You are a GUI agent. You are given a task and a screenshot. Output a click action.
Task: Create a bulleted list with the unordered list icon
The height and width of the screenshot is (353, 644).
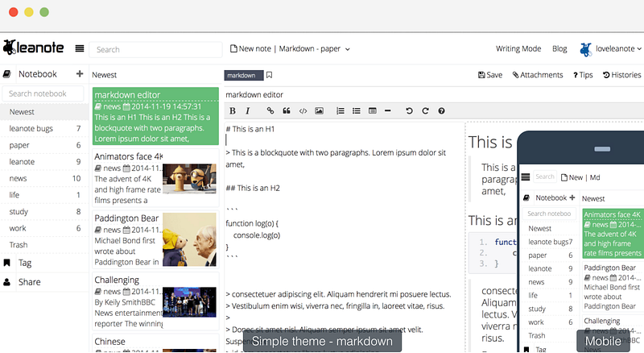coord(356,110)
